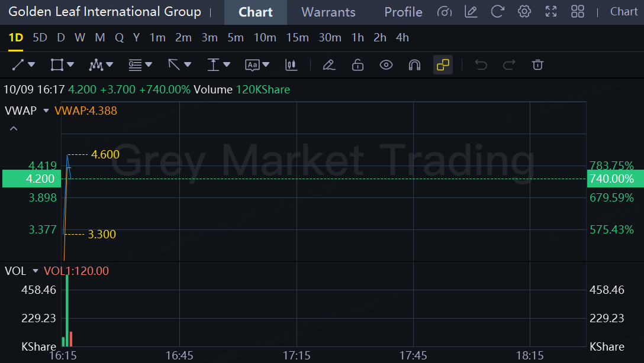Select the text annotation tool

(x=252, y=65)
